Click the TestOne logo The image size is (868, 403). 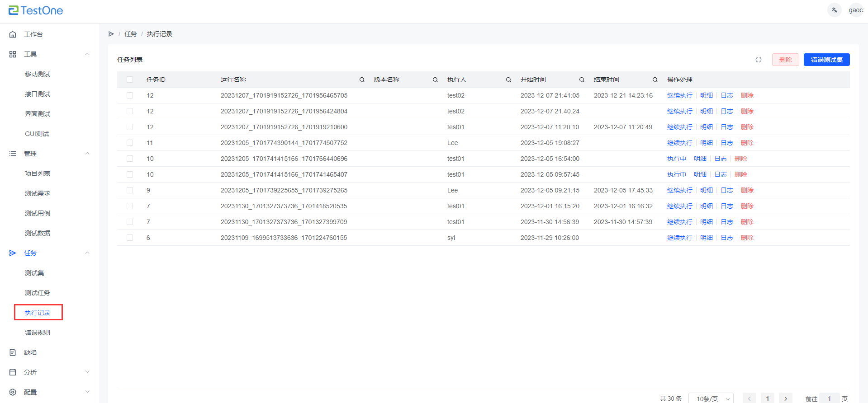point(36,10)
